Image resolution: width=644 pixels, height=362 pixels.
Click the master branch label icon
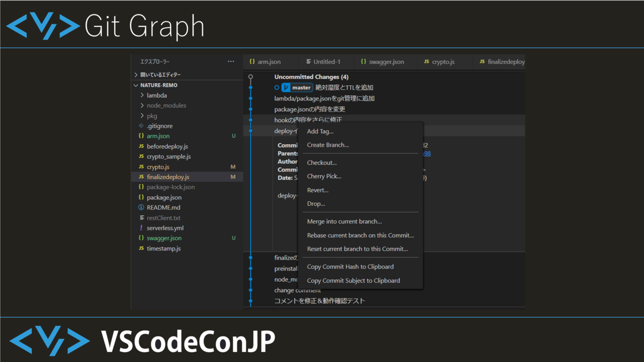(x=287, y=87)
